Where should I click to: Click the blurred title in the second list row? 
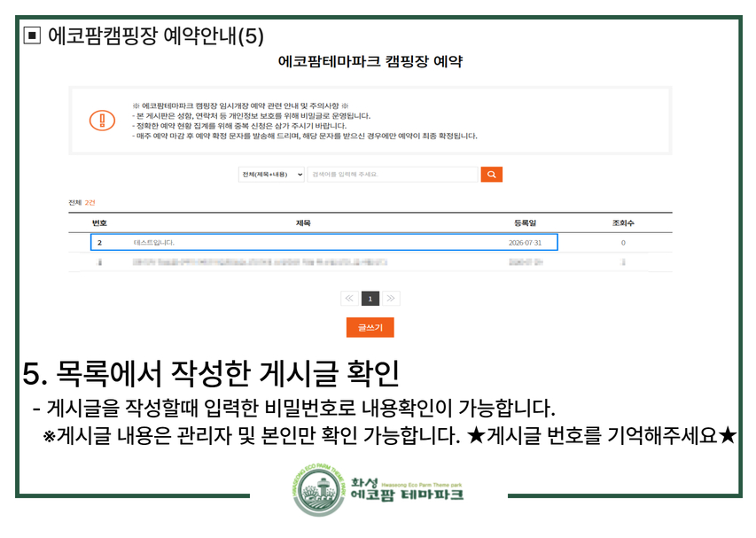[260, 262]
